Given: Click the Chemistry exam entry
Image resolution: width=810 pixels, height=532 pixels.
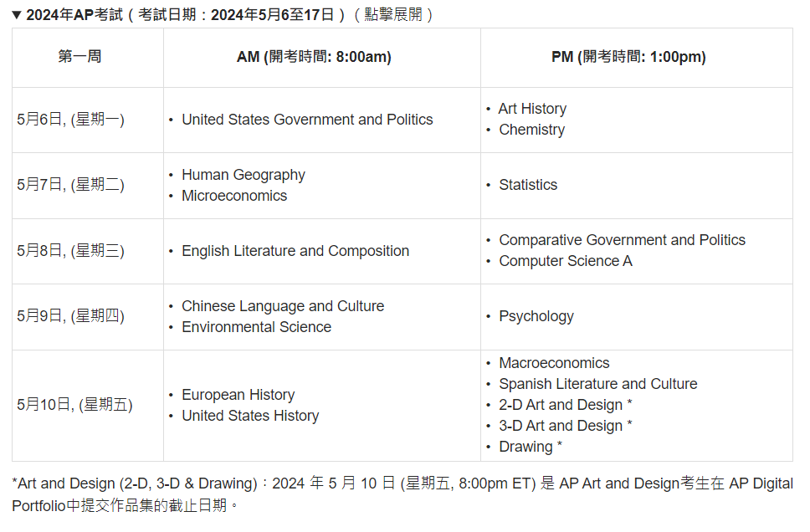Looking at the screenshot, I should tap(531, 130).
